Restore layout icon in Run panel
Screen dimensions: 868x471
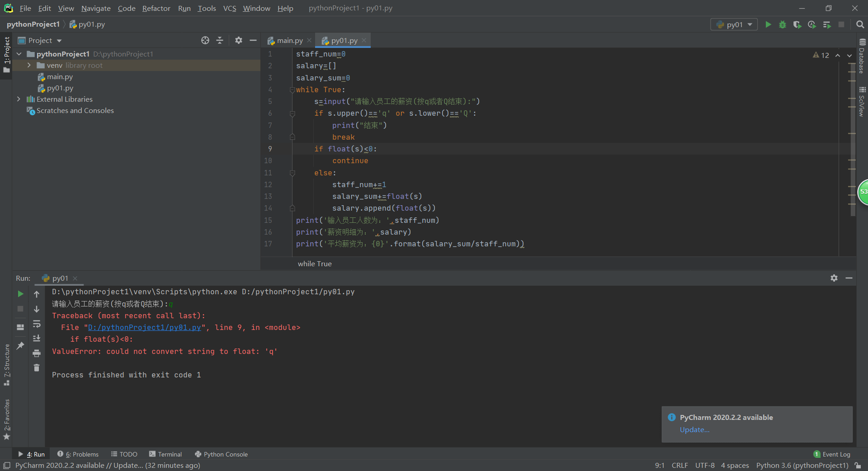coord(20,327)
